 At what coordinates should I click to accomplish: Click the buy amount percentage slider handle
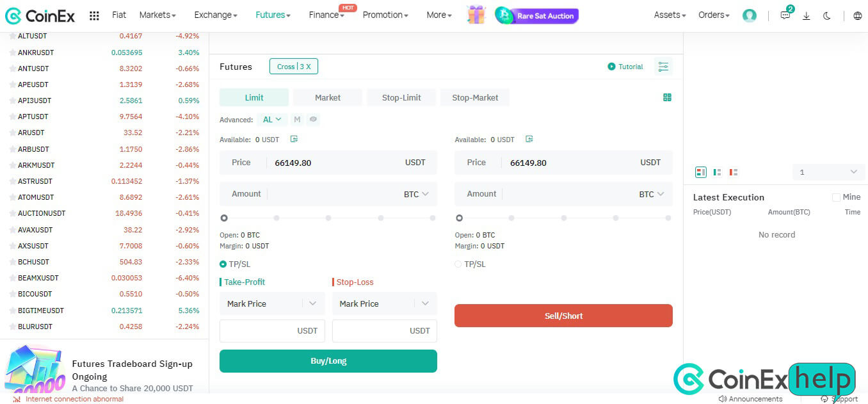click(224, 218)
